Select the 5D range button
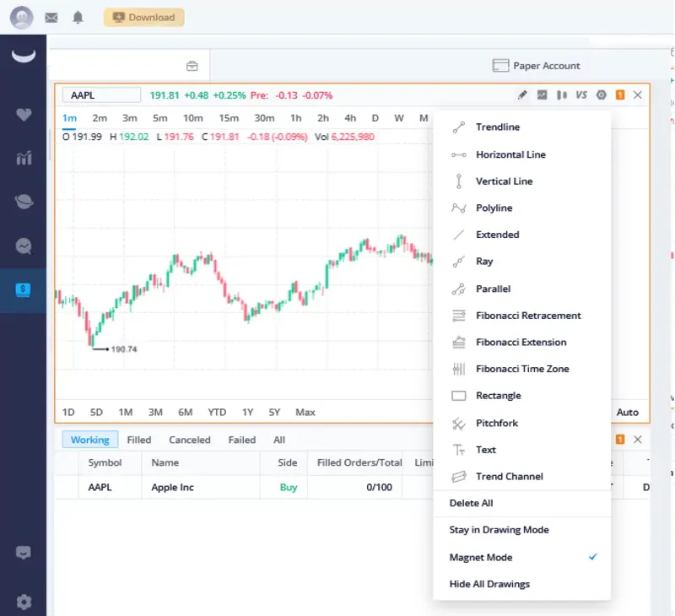The width and height of the screenshot is (675, 616). [x=96, y=413]
